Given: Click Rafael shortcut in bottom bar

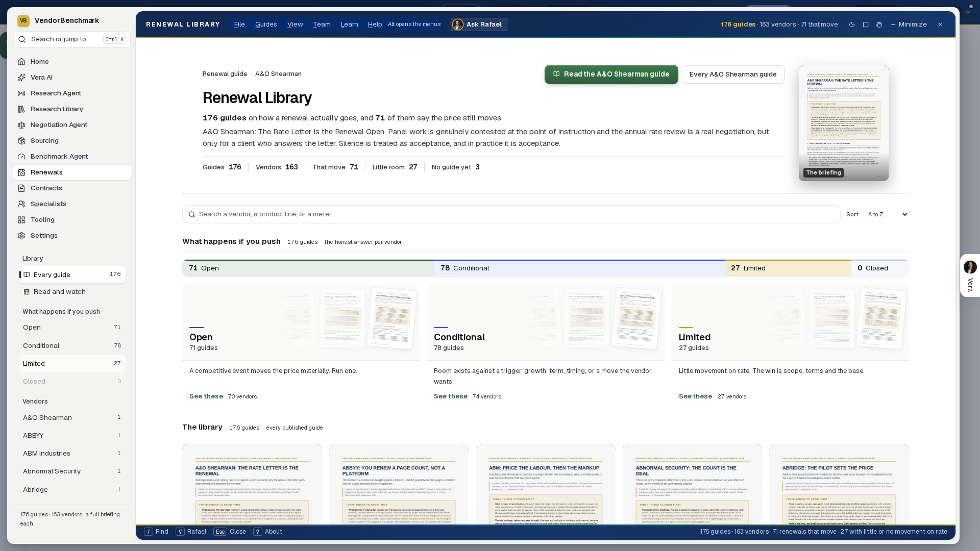Looking at the screenshot, I should [191, 532].
